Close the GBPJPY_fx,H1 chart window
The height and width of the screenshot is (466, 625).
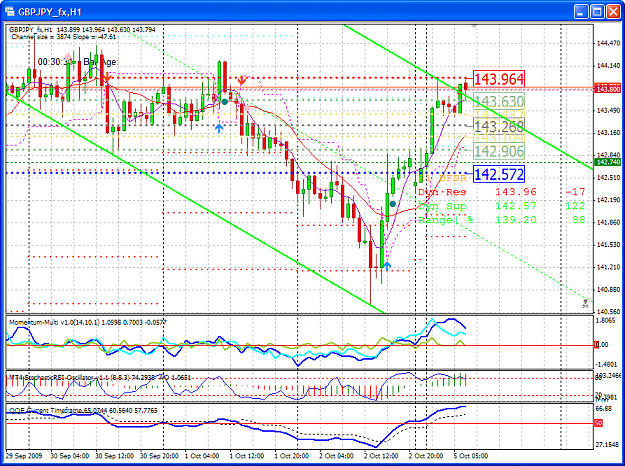613,12
